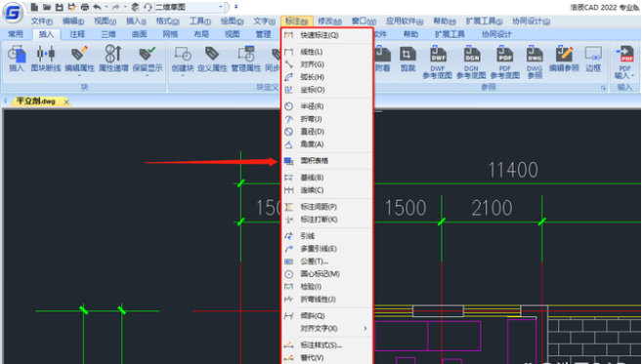
Task: Click the 定义属性 tag icon
Action: pos(212,60)
